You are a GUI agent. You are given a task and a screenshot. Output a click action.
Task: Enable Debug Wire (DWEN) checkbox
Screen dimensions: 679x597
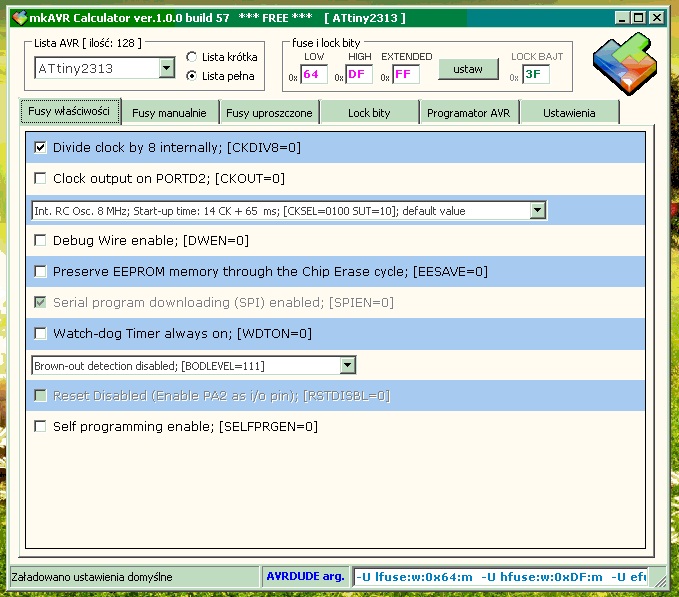[x=40, y=240]
